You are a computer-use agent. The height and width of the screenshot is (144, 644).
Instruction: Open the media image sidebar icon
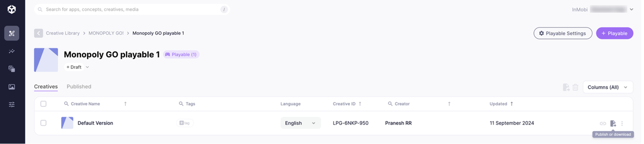click(12, 87)
